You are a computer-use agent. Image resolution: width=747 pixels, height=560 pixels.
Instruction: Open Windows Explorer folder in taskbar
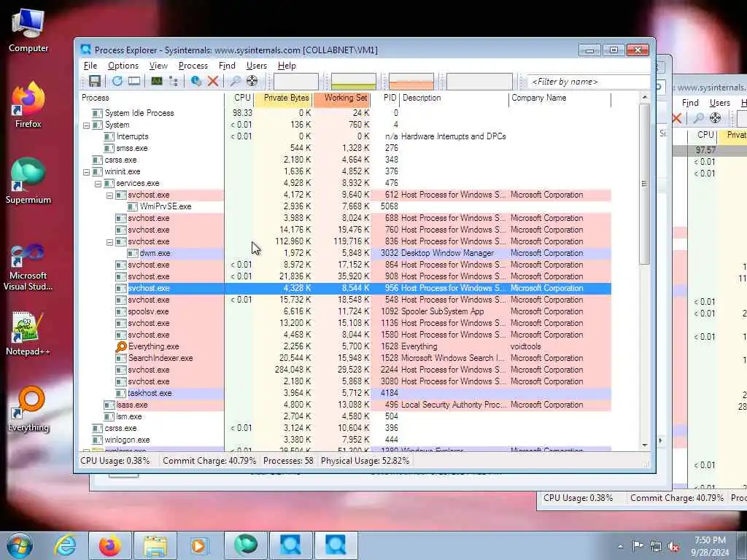click(x=155, y=545)
